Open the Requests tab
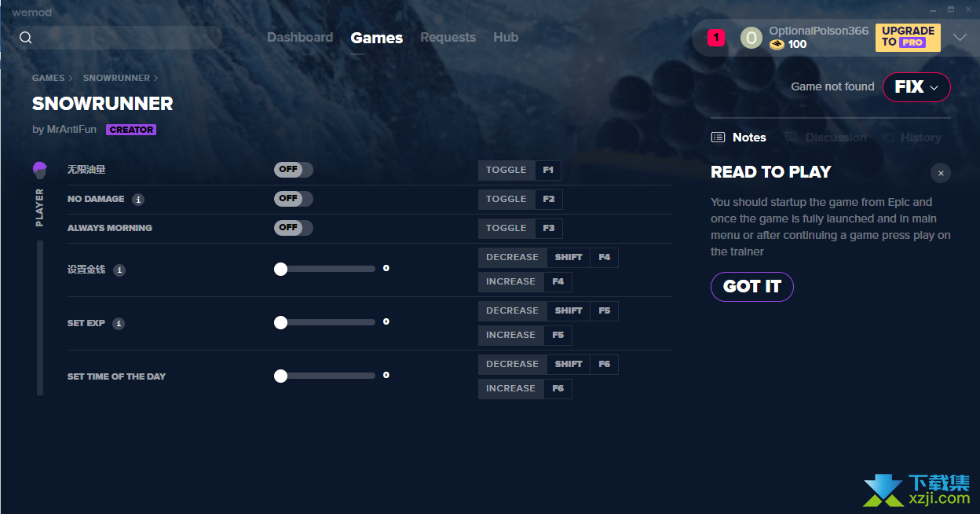Screen dimensions: 980x514 (448, 38)
